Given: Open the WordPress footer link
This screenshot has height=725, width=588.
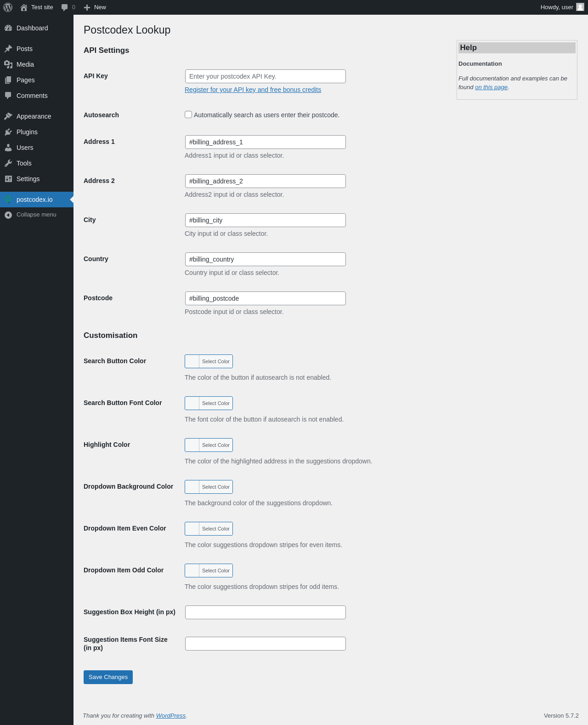Looking at the screenshot, I should pyautogui.click(x=170, y=716).
